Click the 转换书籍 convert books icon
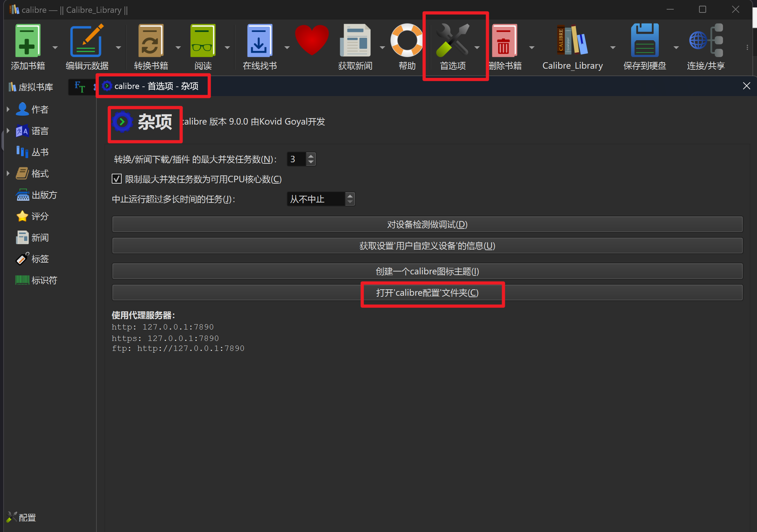 (150, 41)
